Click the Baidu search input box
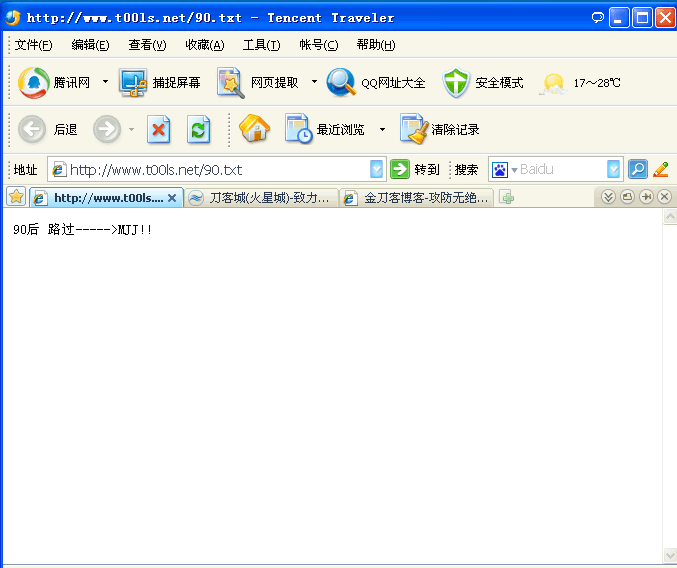Screen dimensions: 677x568 click(563, 169)
